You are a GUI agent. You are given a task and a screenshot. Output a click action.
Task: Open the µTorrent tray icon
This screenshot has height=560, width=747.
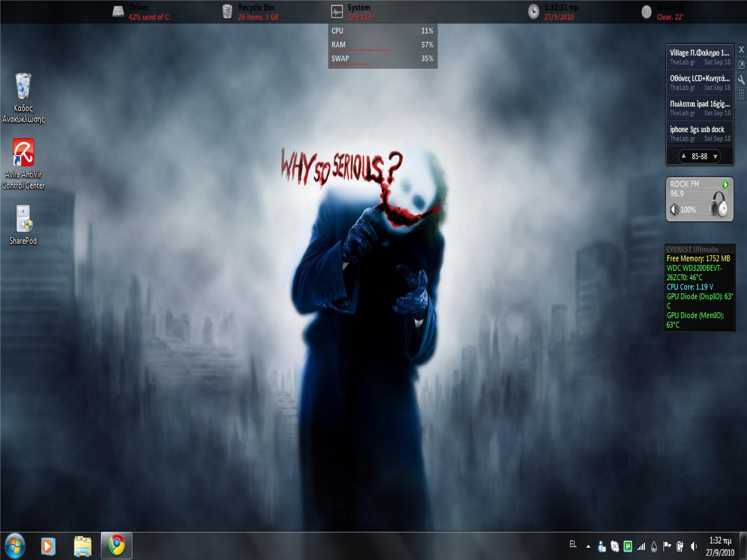pos(627,546)
